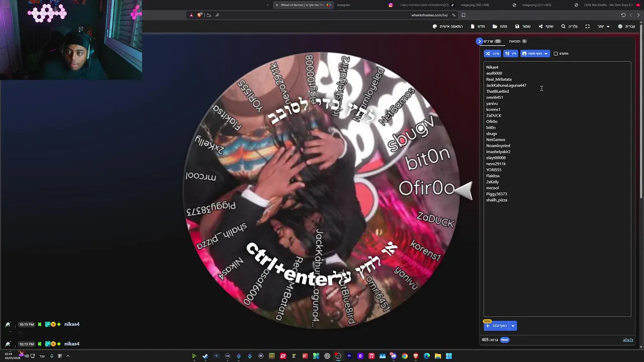This screenshot has width=644, height=362.
Task: Click the שמור save button
Action: [523, 27]
